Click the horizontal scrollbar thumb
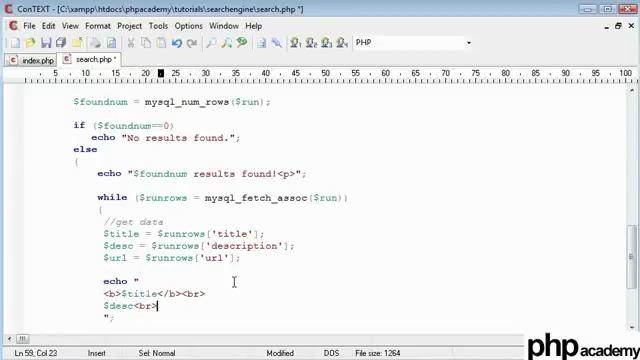Screen dimensions: 640x360 pyautogui.click(x=22, y=339)
